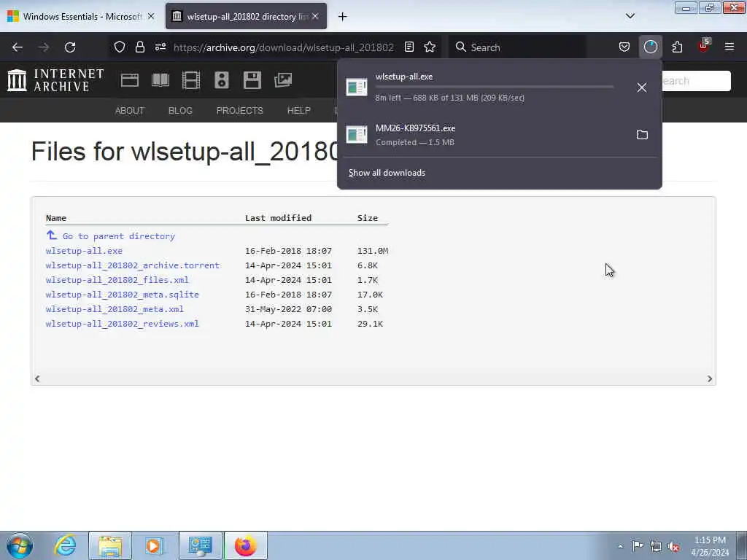747x560 pixels.
Task: Open the Audio speaker icon
Action: click(222, 80)
